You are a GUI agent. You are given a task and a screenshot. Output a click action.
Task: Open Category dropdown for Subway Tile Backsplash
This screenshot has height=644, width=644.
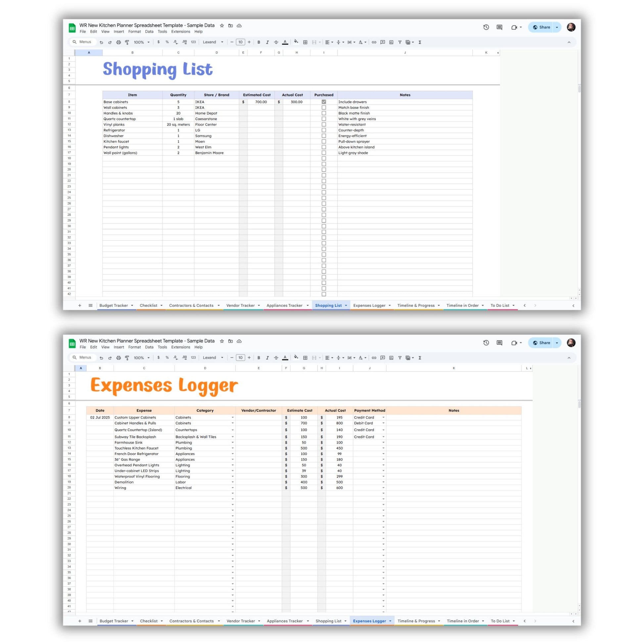click(233, 437)
